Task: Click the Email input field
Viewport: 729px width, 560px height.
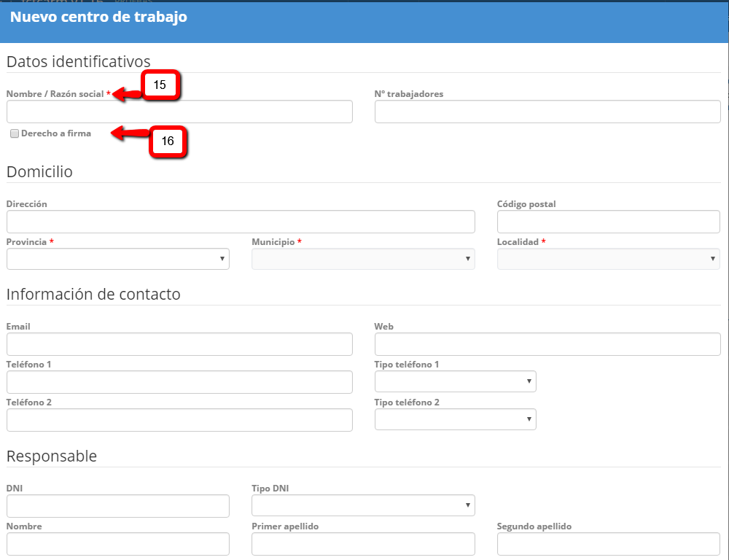Action: pos(179,344)
